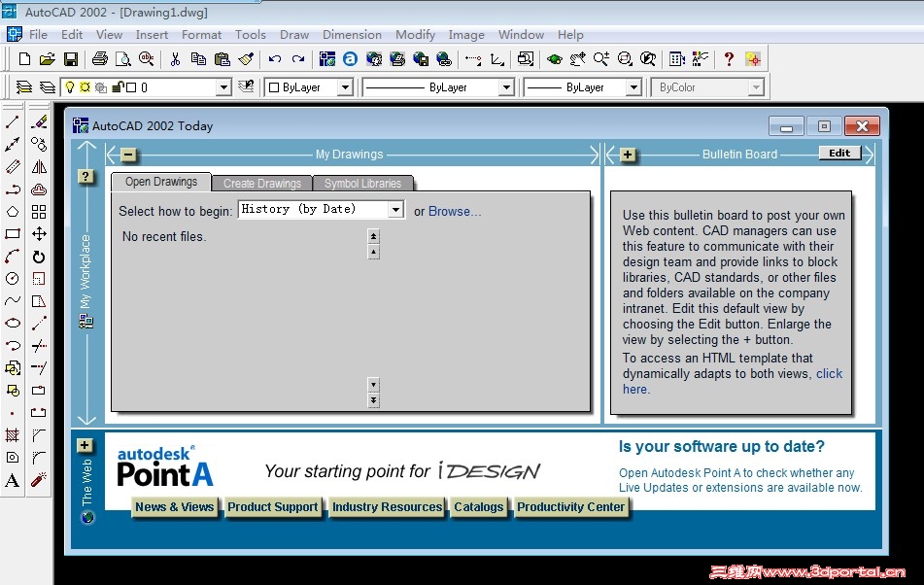The height and width of the screenshot is (585, 924).
Task: Select the Open Drawings tab
Action: (x=161, y=182)
